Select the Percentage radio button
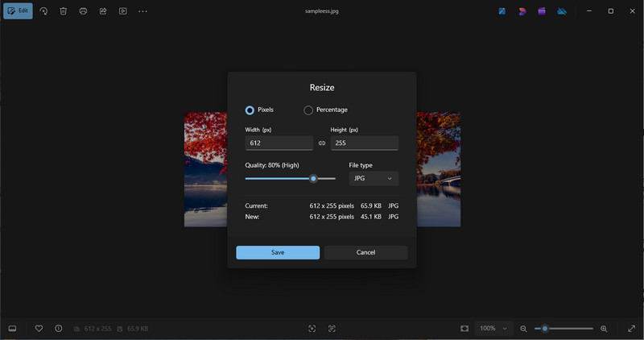Viewport: 644px width, 340px height. [308, 110]
